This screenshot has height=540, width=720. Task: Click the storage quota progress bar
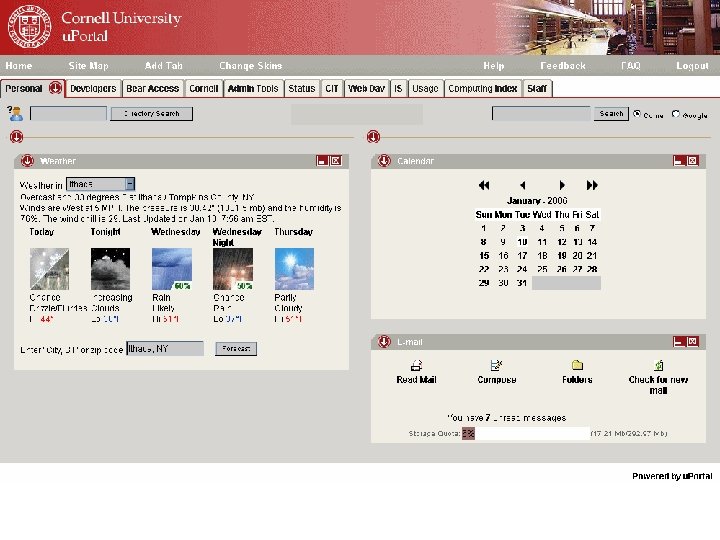coord(526,433)
